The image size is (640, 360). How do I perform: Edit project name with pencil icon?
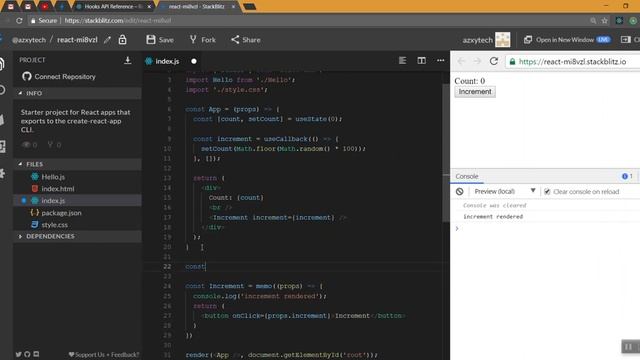[107, 40]
